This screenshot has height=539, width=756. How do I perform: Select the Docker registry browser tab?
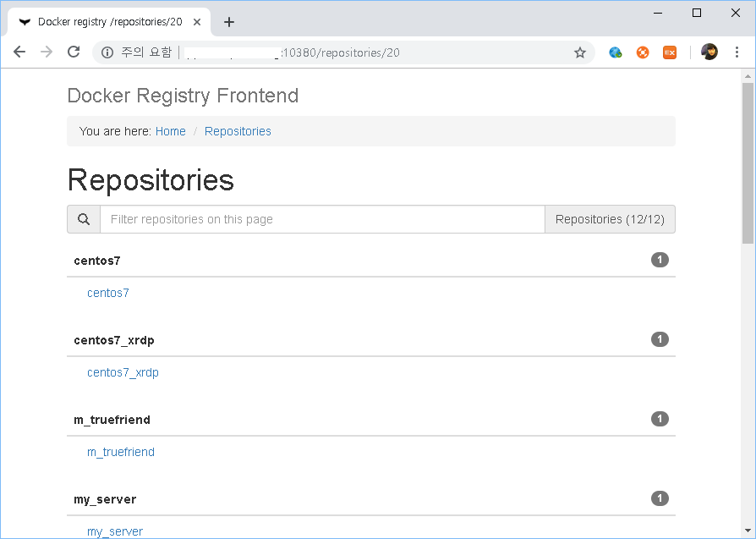coord(109,22)
